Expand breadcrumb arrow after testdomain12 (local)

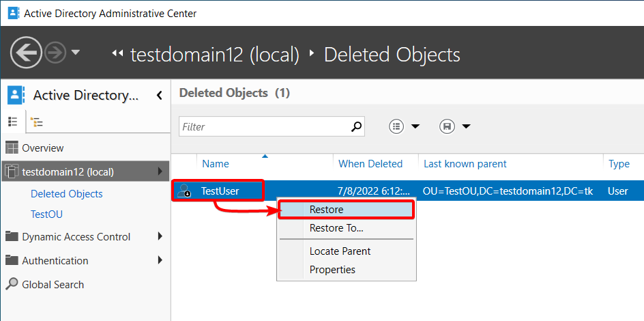tap(312, 53)
